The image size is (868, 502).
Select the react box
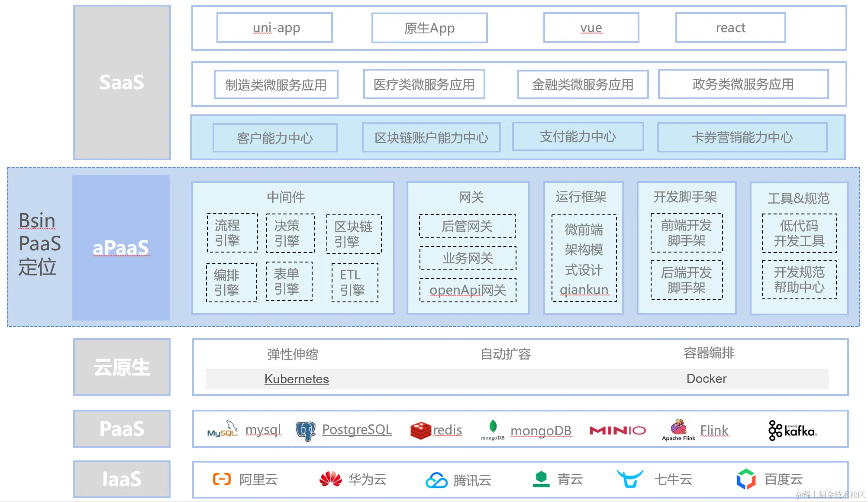(730, 28)
